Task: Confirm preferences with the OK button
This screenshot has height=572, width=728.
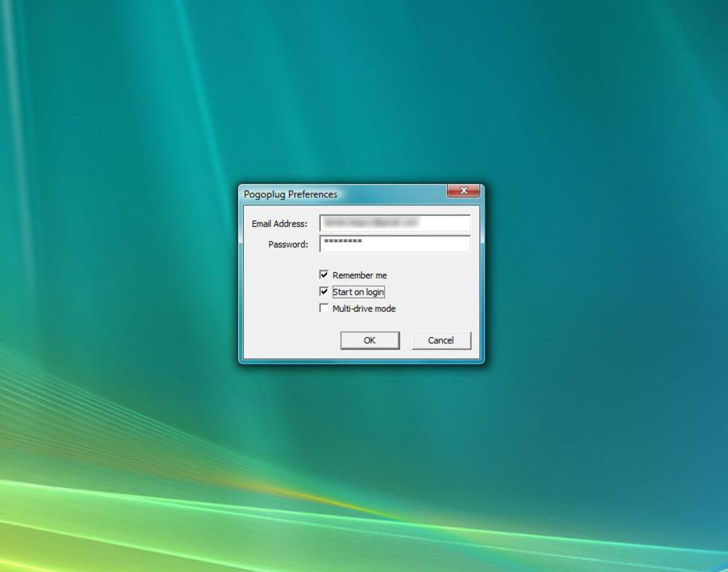Action: click(x=370, y=340)
